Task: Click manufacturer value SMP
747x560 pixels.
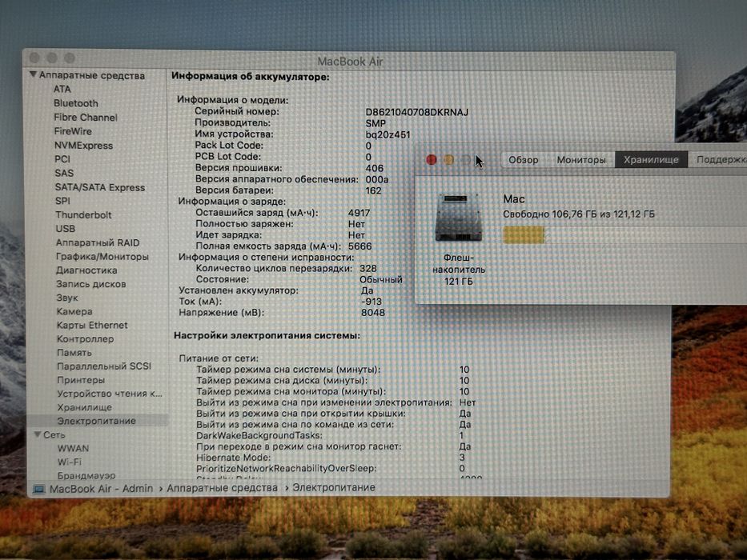Action: pyautogui.click(x=376, y=123)
